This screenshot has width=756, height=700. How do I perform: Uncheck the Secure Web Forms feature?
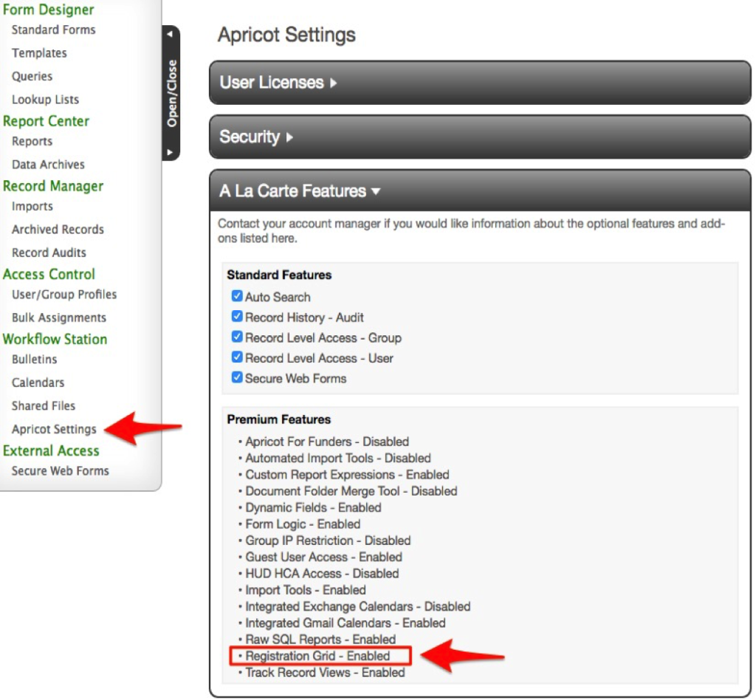point(237,378)
